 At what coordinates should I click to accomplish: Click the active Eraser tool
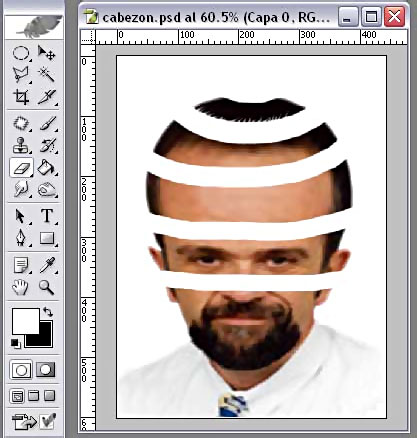coord(21,167)
